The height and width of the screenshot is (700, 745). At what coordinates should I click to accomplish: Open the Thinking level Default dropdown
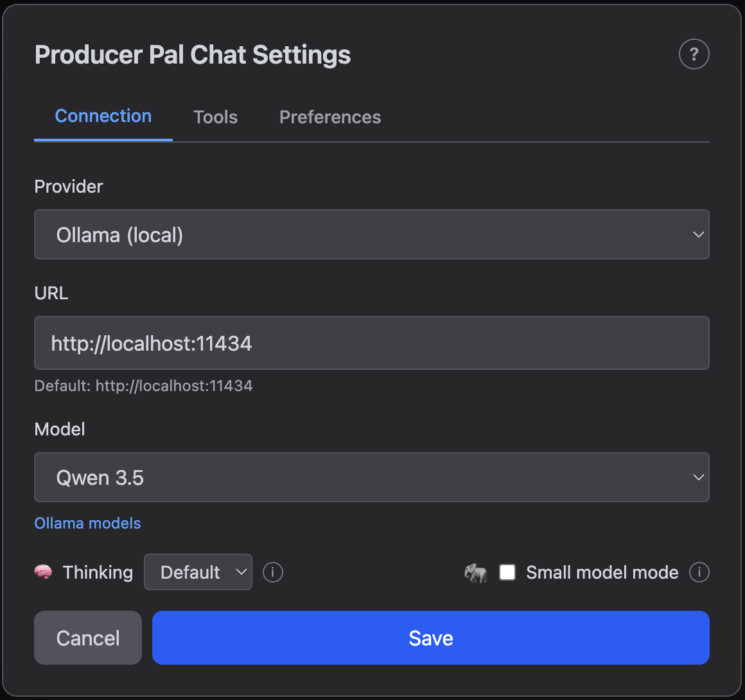pyautogui.click(x=198, y=572)
